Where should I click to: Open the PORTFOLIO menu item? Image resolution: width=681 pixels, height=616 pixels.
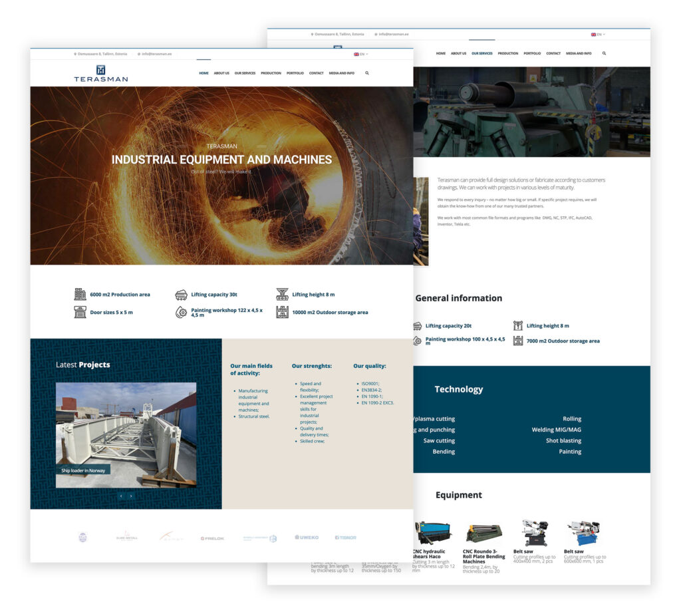(295, 73)
